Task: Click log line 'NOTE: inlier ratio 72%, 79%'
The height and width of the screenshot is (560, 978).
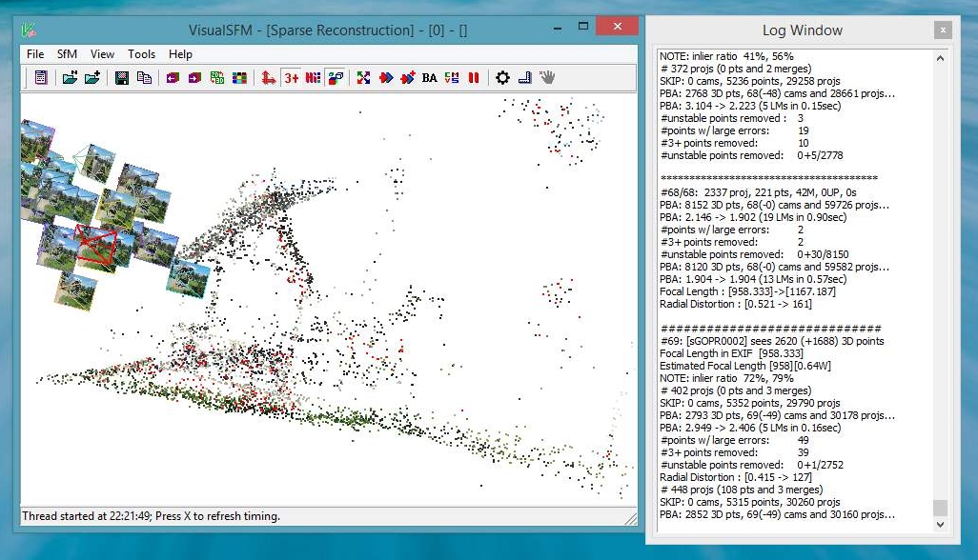Action: point(726,378)
